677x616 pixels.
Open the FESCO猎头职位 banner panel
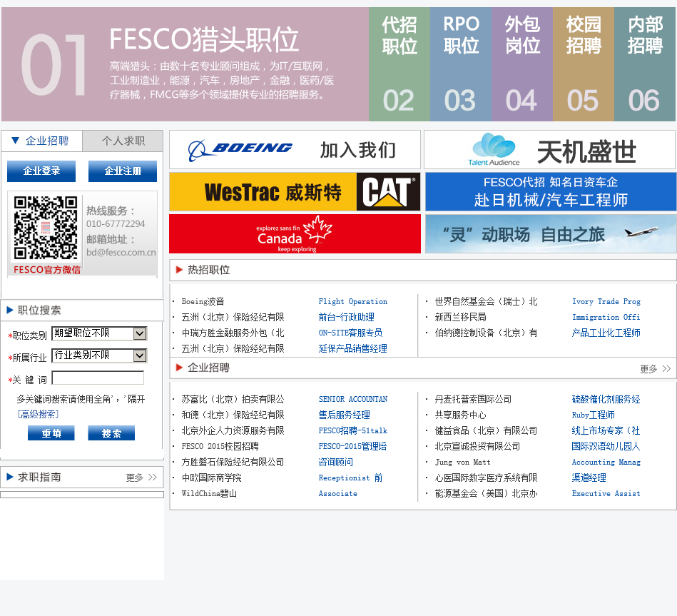coord(185,64)
